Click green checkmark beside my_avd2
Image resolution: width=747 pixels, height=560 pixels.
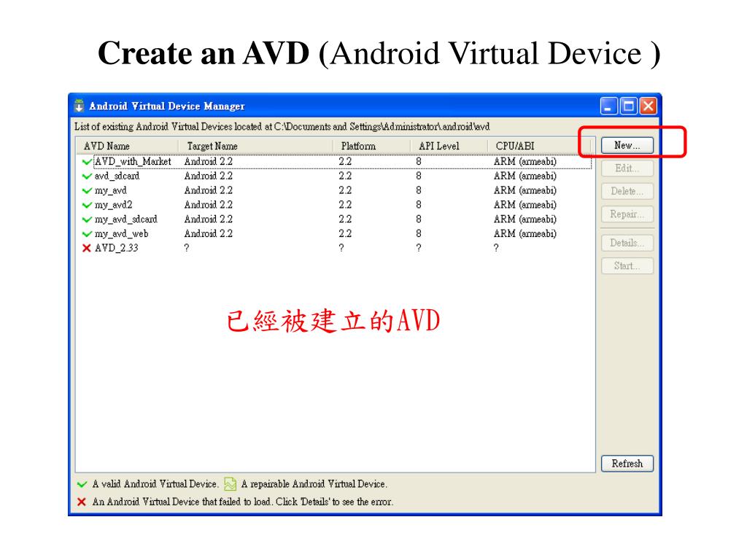(x=87, y=205)
